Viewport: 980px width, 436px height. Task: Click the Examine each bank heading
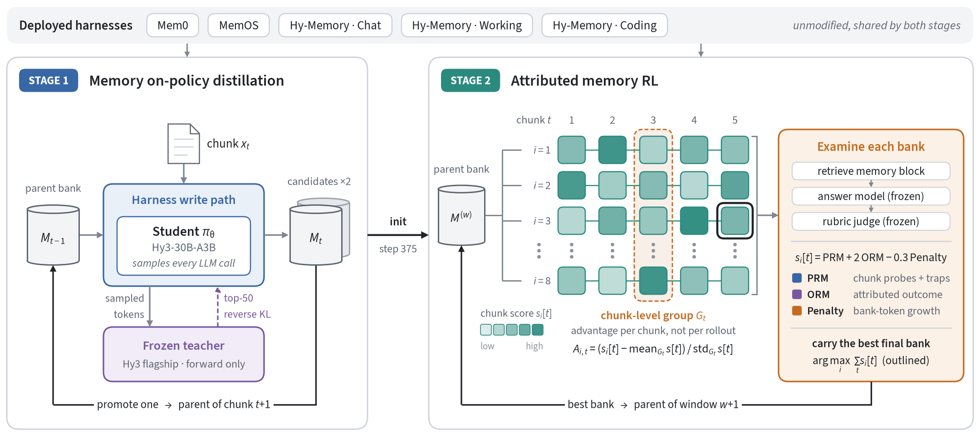[x=871, y=147]
